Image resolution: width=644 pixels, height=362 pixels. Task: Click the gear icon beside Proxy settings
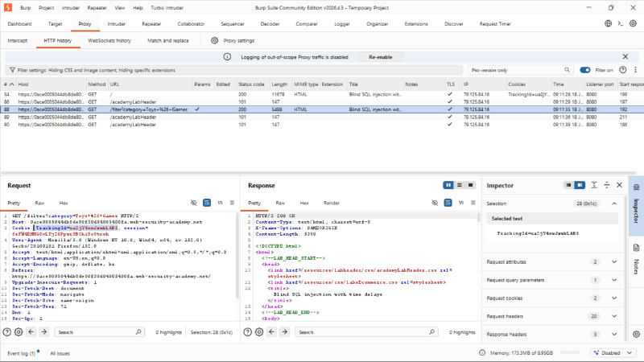click(214, 41)
